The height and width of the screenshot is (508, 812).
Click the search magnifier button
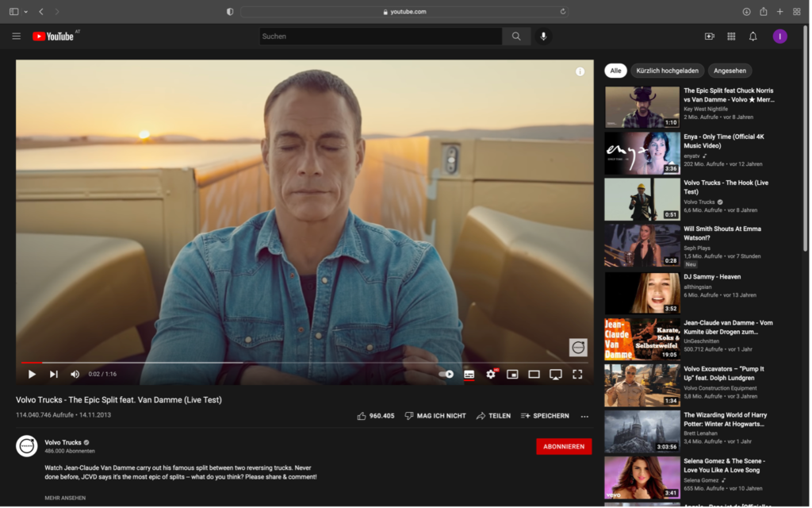(516, 37)
